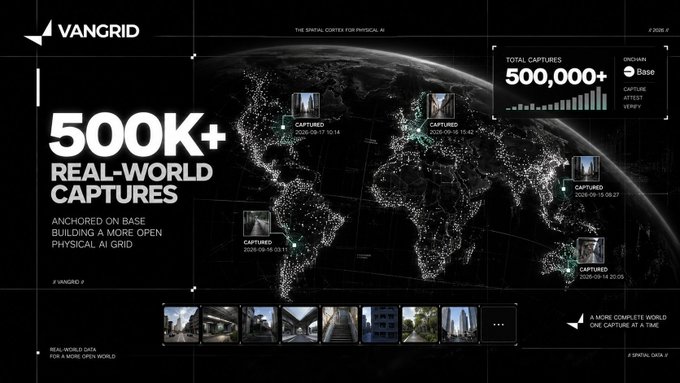Click 'THE SPATIAL CORTEX FOR PHYSICAL AI' tagline
Viewport: 680px width, 383px height.
pyautogui.click(x=340, y=30)
